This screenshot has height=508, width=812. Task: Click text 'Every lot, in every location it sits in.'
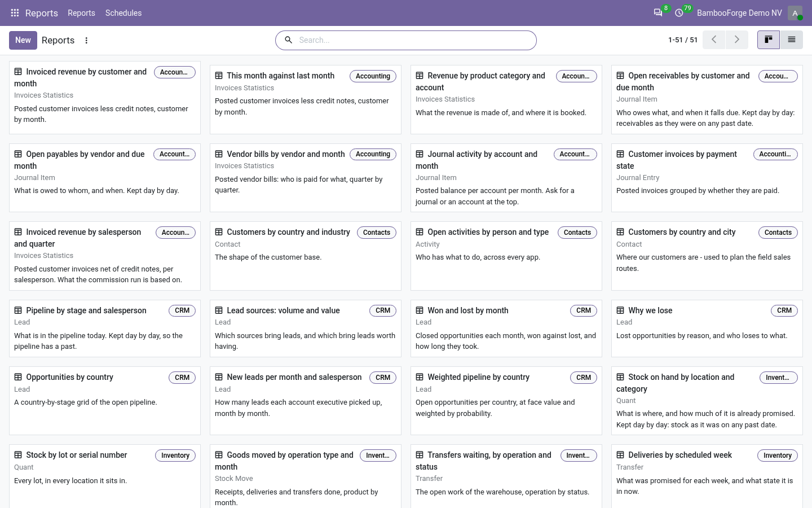(x=70, y=481)
